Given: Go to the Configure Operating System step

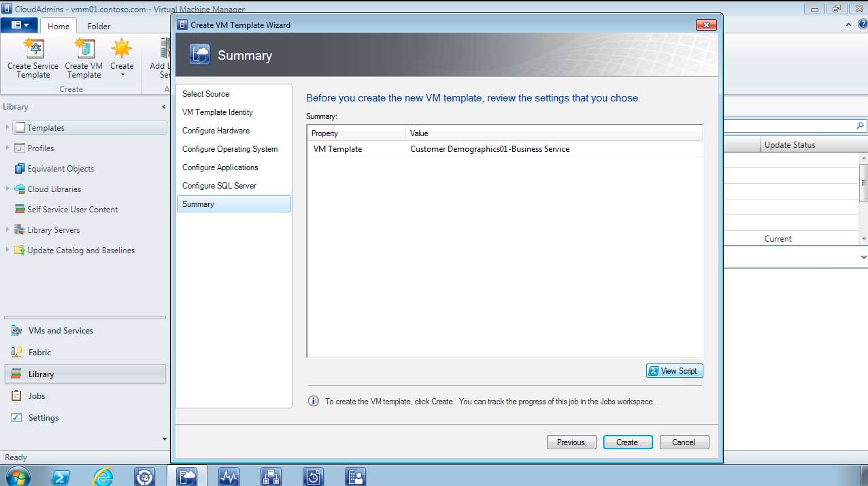Looking at the screenshot, I should point(234,149).
